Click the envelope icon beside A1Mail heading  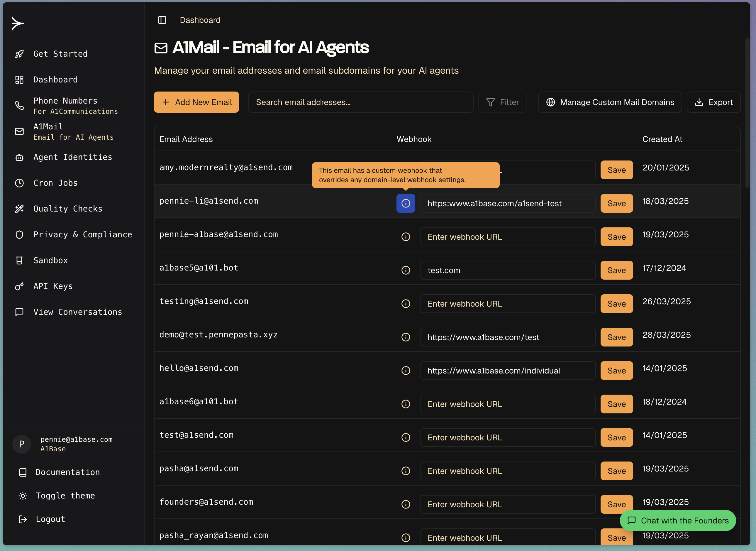coord(161,48)
